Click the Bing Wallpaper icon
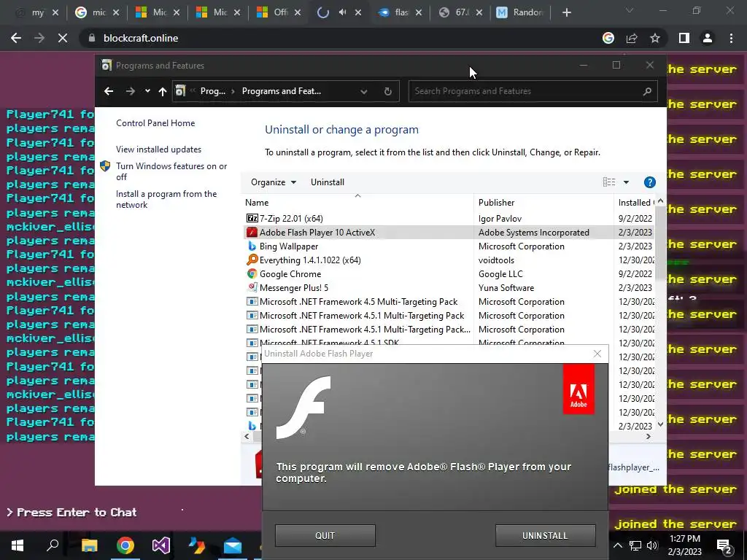Image resolution: width=747 pixels, height=560 pixels. (x=252, y=246)
